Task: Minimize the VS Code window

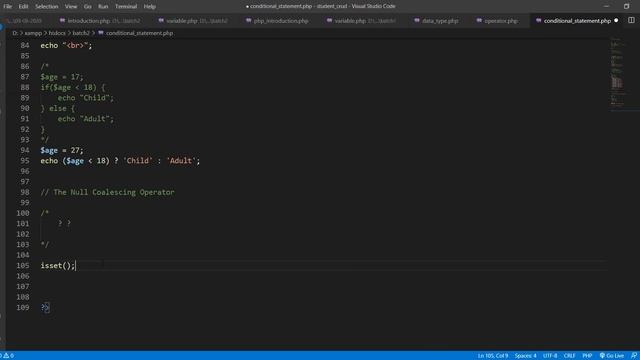Action: pos(606,6)
